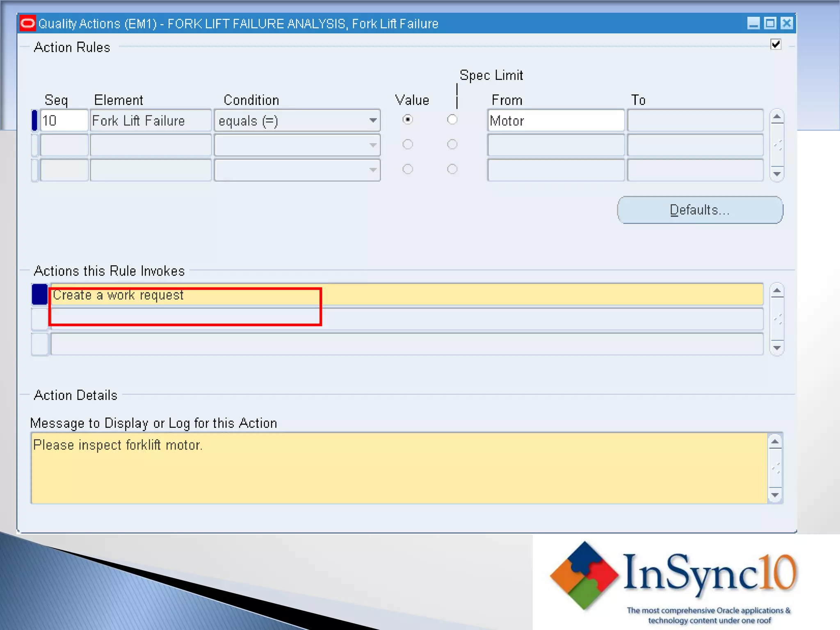Click the Defaults... button
Image resolution: width=840 pixels, height=630 pixels.
700,210
